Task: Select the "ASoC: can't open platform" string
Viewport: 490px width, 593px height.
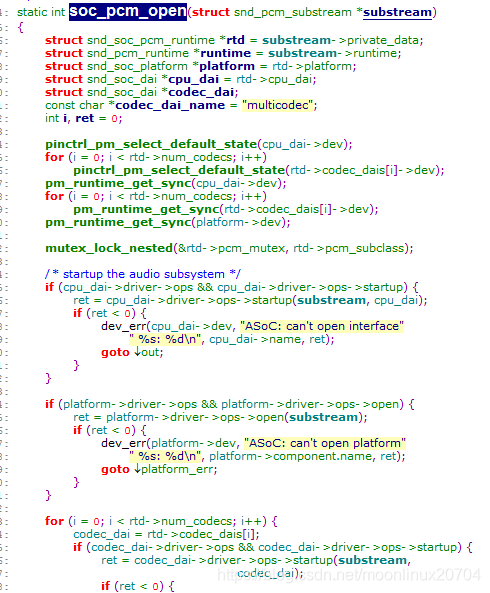Action: pos(325,443)
